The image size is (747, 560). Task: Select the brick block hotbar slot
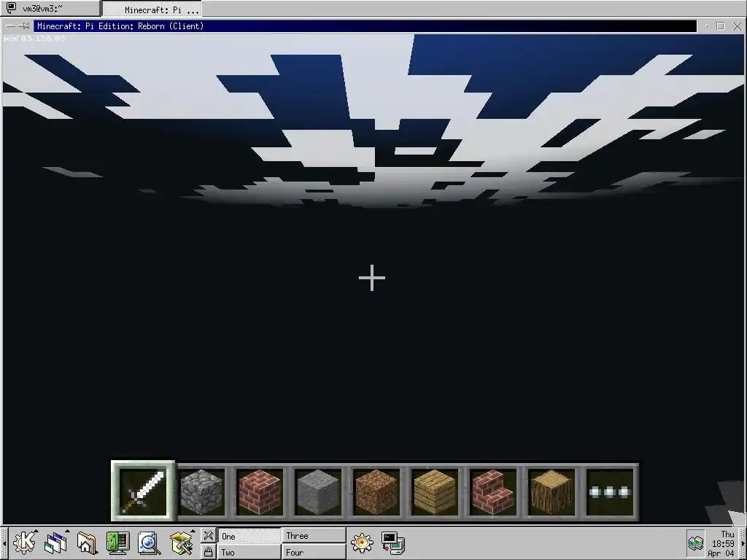point(260,492)
